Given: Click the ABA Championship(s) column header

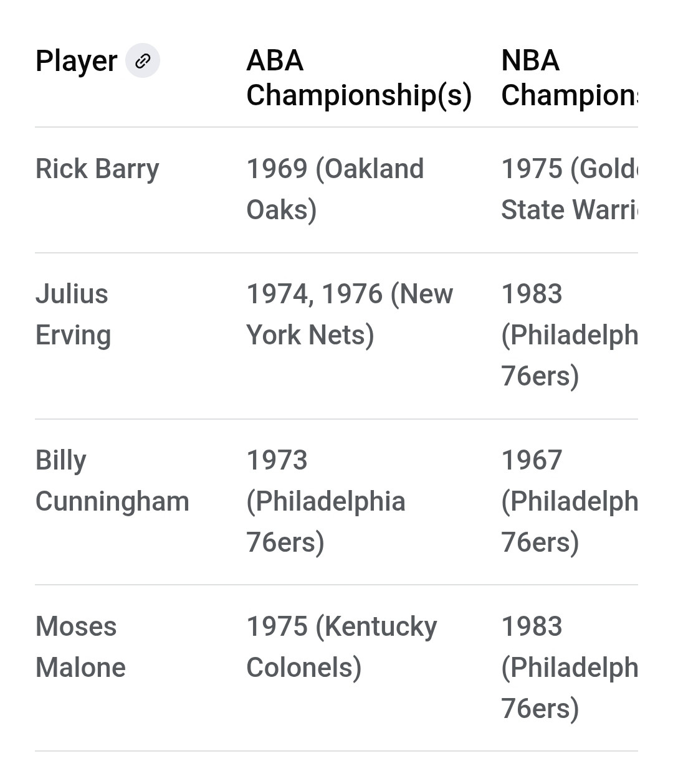Looking at the screenshot, I should coord(359,78).
